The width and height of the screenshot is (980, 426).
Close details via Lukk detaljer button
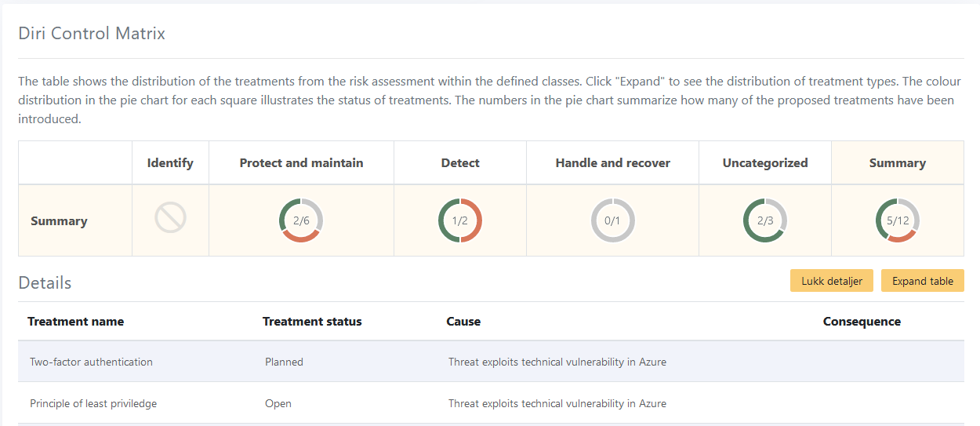click(832, 281)
